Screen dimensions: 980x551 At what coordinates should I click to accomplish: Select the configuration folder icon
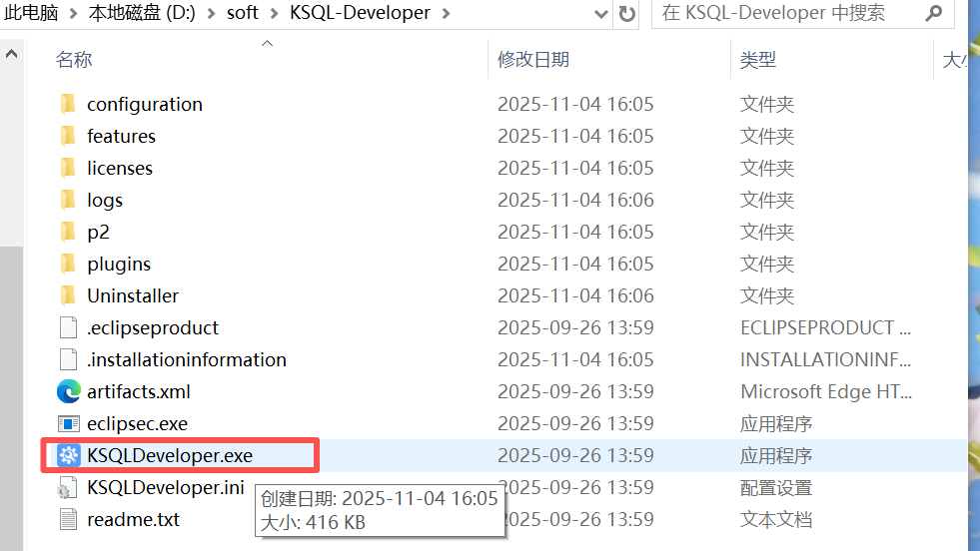click(68, 104)
